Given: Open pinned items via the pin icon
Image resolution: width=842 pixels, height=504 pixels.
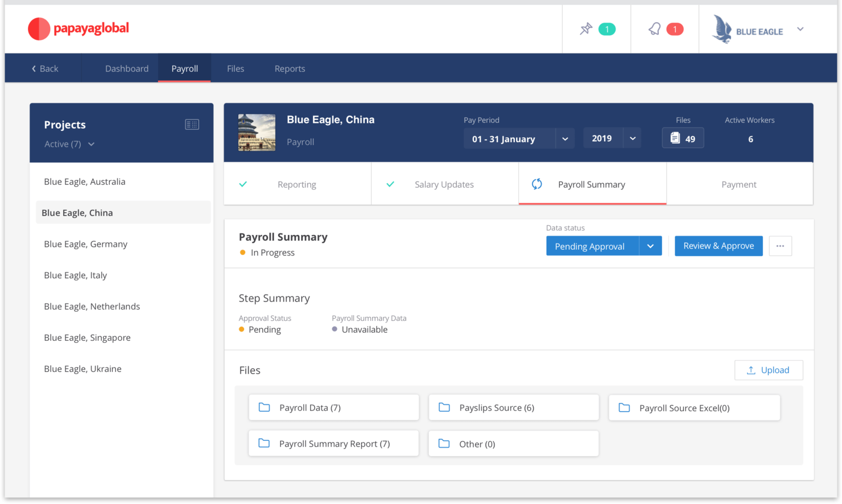Looking at the screenshot, I should pos(585,28).
